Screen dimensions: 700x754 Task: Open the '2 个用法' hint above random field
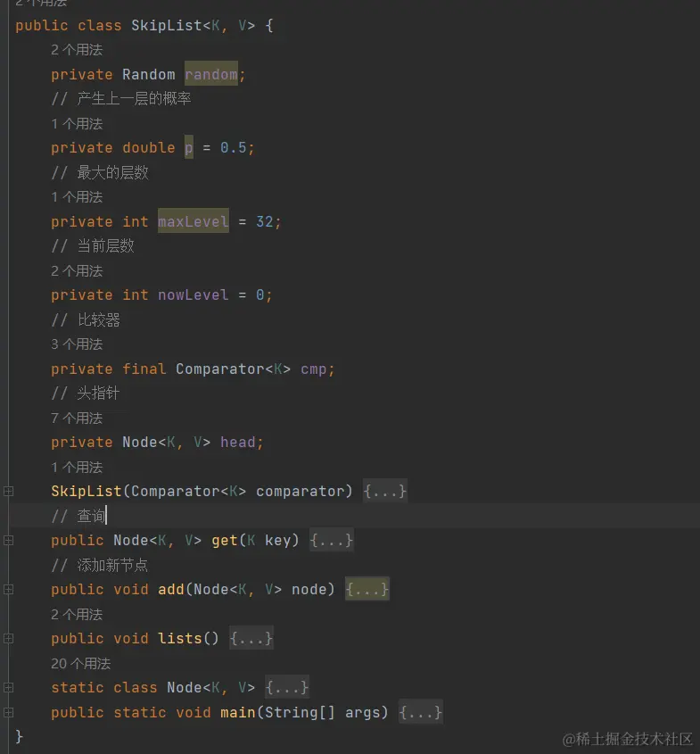pos(77,50)
